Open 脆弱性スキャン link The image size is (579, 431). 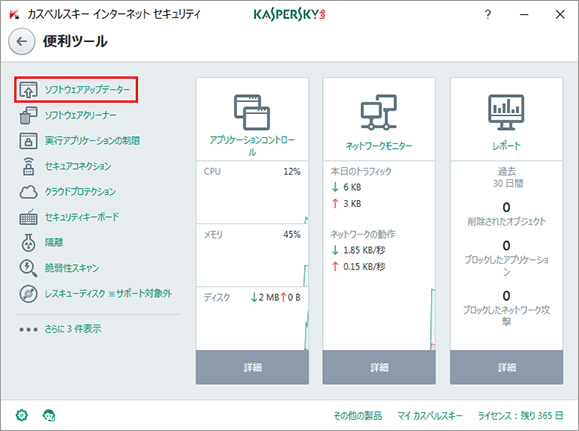pyautogui.click(x=72, y=268)
